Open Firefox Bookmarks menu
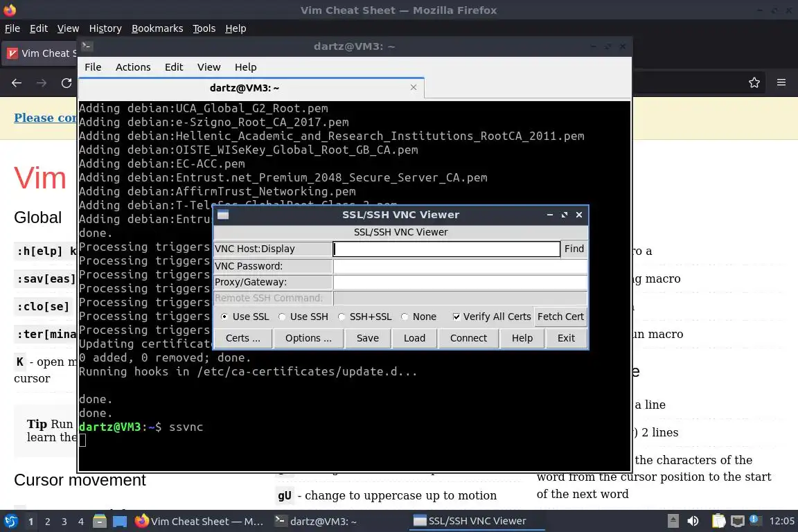 (157, 28)
